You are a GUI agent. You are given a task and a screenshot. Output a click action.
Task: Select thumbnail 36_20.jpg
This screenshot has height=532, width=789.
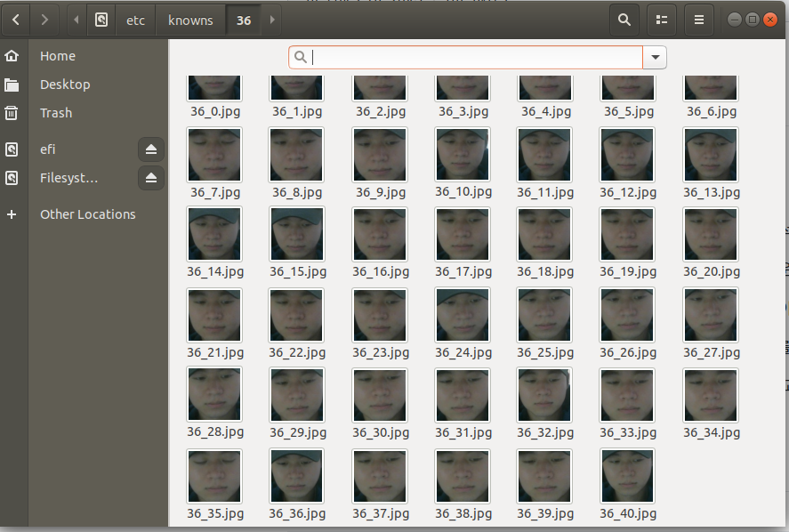click(711, 234)
